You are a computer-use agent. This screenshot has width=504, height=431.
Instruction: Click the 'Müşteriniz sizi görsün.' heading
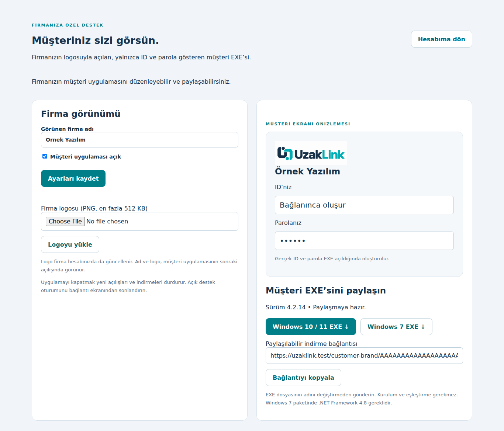coord(95,40)
